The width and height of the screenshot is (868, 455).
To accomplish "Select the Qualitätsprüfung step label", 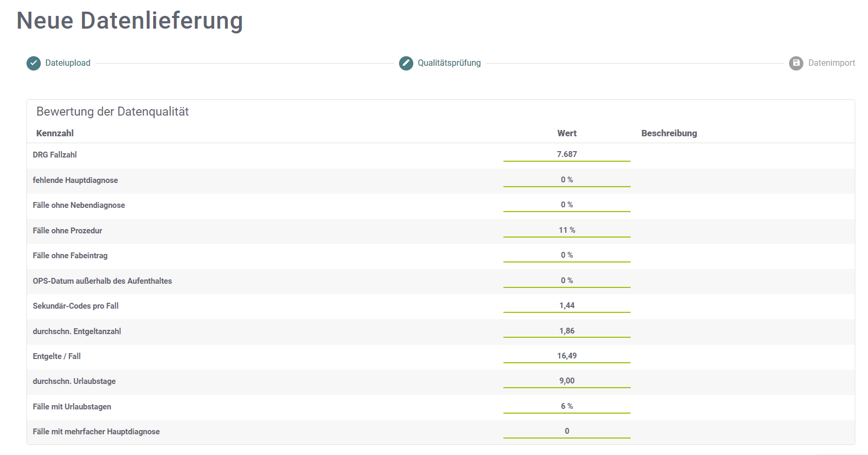I will pos(449,63).
